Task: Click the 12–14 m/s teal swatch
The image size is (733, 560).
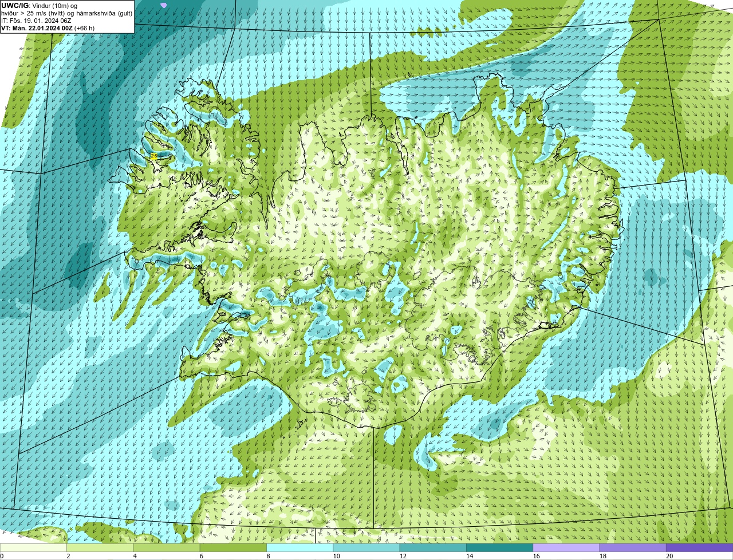Action: coord(433,547)
